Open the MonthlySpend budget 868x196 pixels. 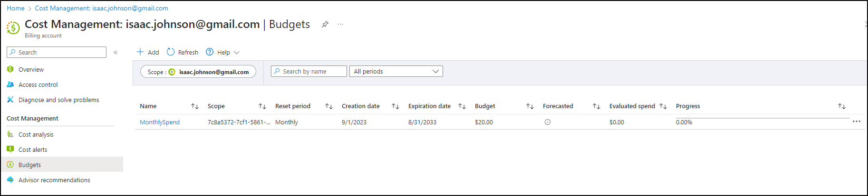tap(160, 122)
